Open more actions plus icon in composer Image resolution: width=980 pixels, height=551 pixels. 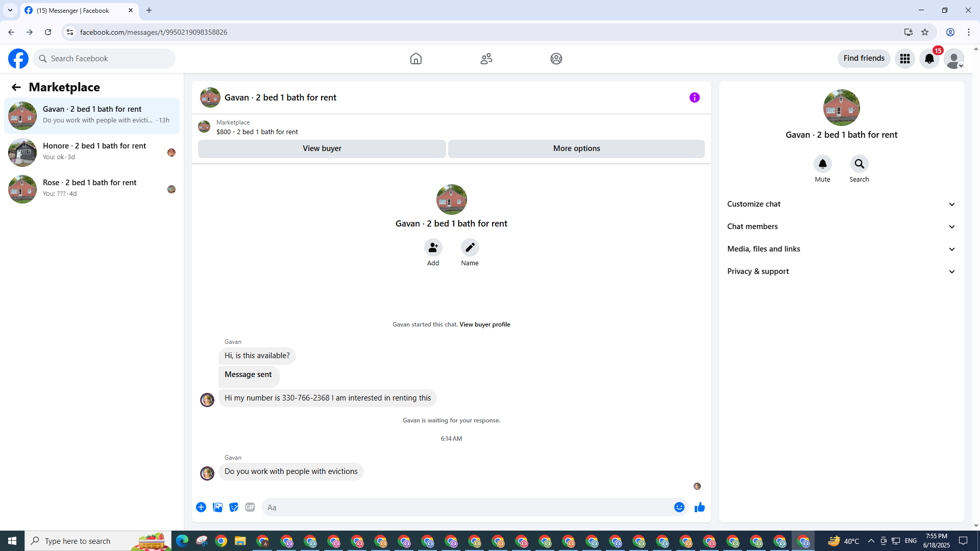coord(201,507)
